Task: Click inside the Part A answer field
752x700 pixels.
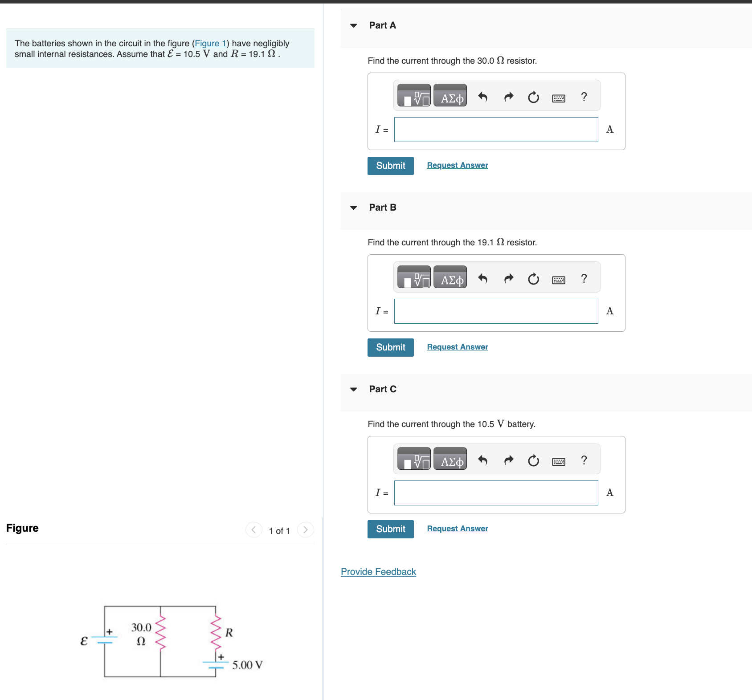Action: tap(496, 130)
